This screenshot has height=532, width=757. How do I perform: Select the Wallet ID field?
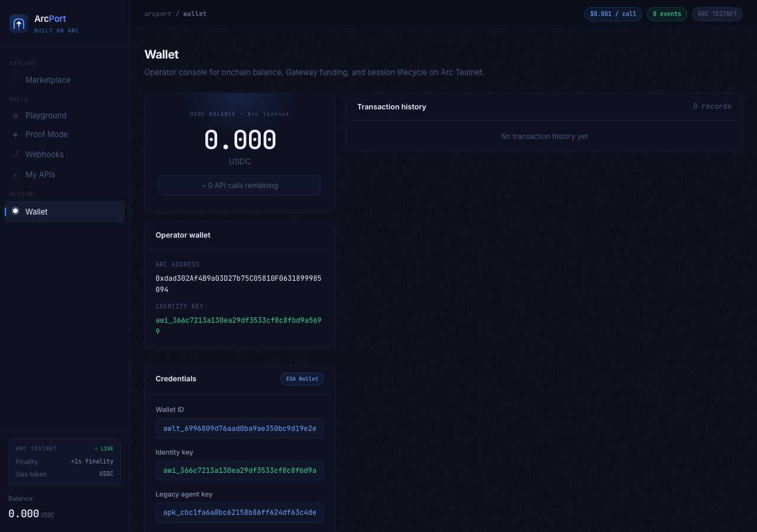coord(240,429)
